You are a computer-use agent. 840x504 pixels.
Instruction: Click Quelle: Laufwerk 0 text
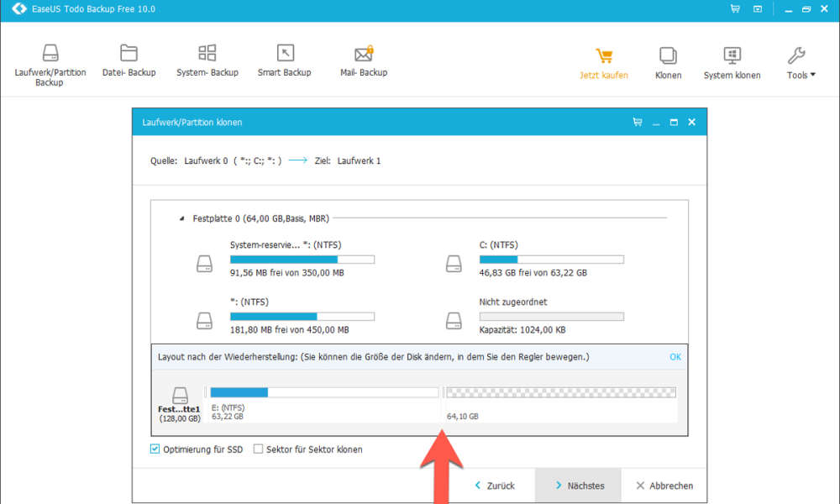pyautogui.click(x=215, y=160)
